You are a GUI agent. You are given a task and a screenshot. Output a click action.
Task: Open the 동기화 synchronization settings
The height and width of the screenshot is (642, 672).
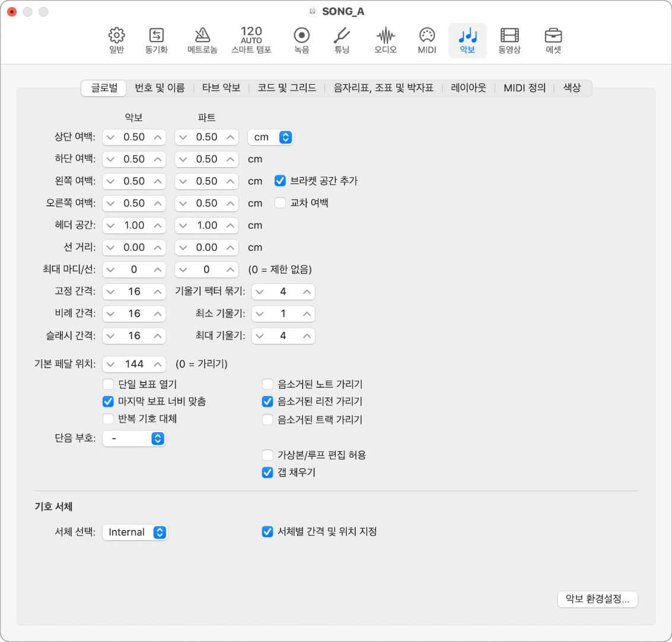157,40
